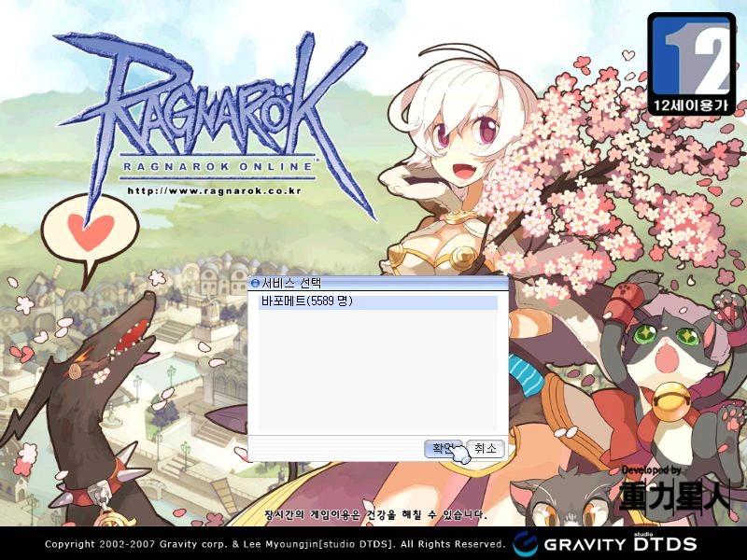Click the copyright 2002-2007 Gravity text
Screen dimensions: 747x560
point(275,544)
